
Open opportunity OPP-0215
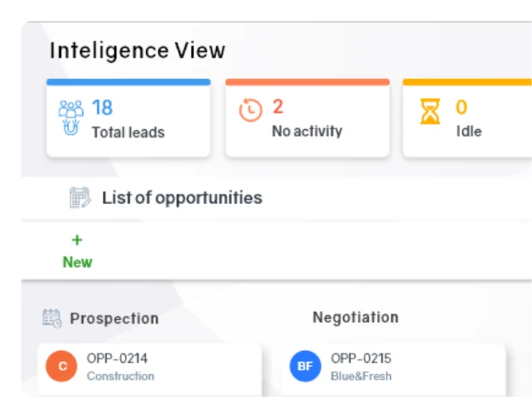[x=360, y=359]
